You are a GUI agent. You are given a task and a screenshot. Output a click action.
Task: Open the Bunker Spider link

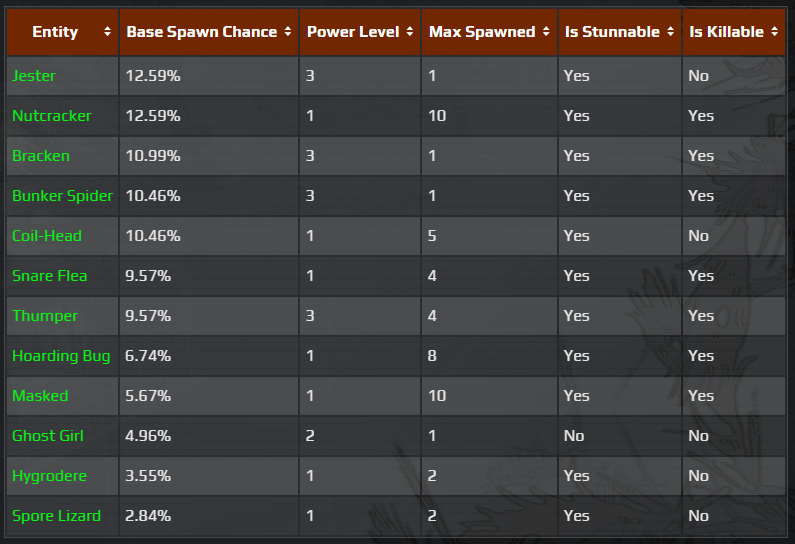pos(62,196)
